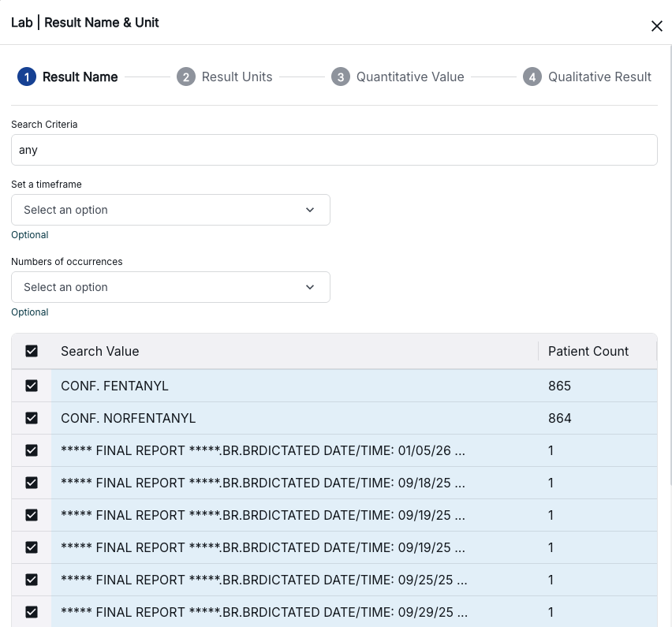Image resolution: width=672 pixels, height=627 pixels.
Task: Click patient count 865
Action: click(x=559, y=386)
